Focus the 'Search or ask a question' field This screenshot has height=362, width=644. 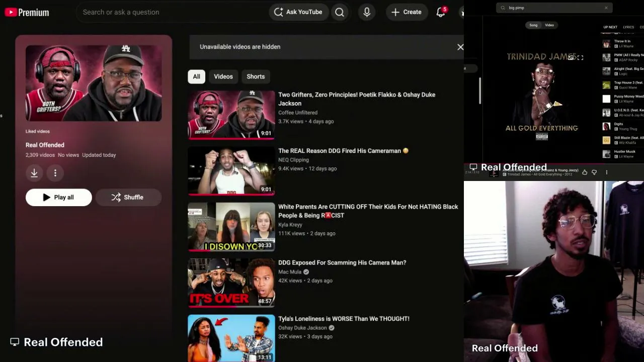[171, 12]
